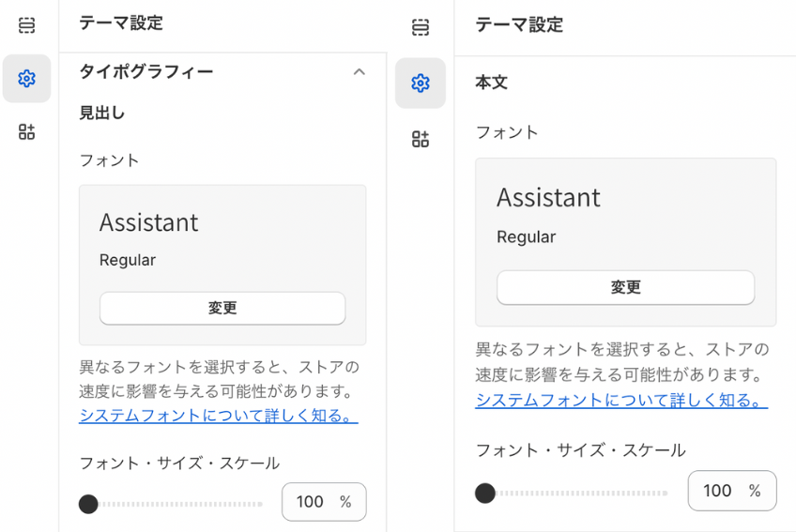The height and width of the screenshot is (532, 796).
Task: Click the 本文 font scale slider handle
Action: coord(484,493)
